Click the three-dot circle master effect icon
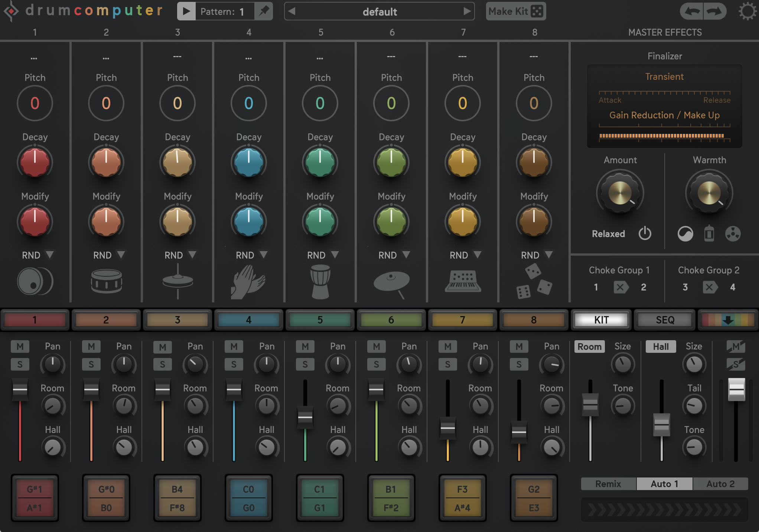Image resolution: width=759 pixels, height=532 pixels. 733,234
